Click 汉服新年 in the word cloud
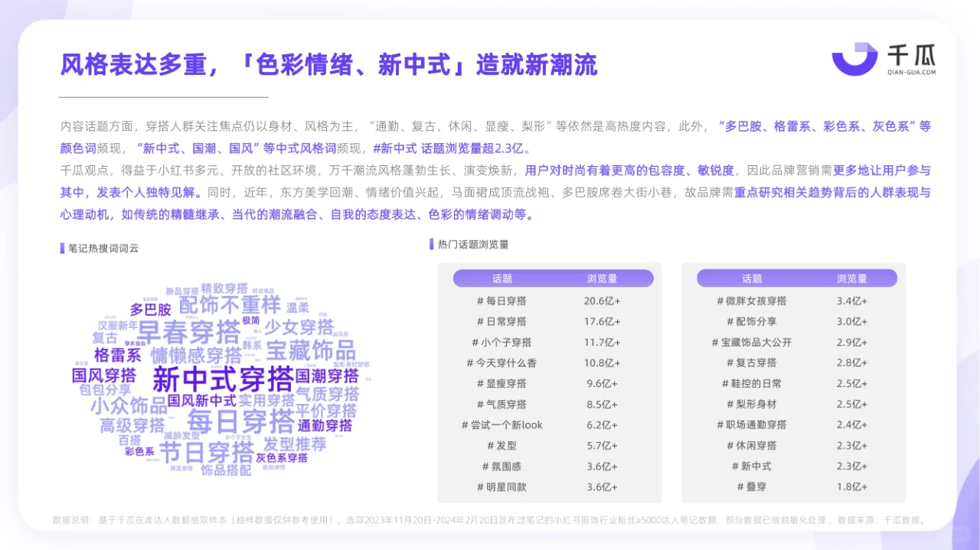 click(117, 326)
